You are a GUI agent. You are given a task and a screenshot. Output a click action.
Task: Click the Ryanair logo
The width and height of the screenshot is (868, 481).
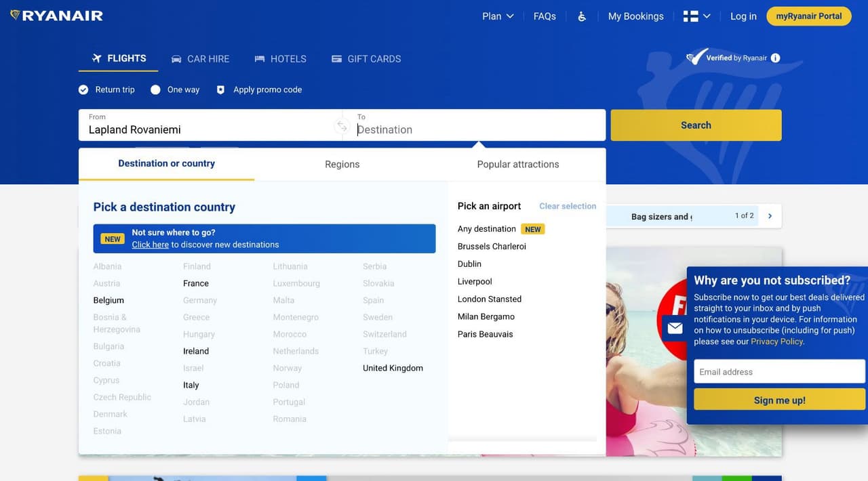pyautogui.click(x=57, y=16)
